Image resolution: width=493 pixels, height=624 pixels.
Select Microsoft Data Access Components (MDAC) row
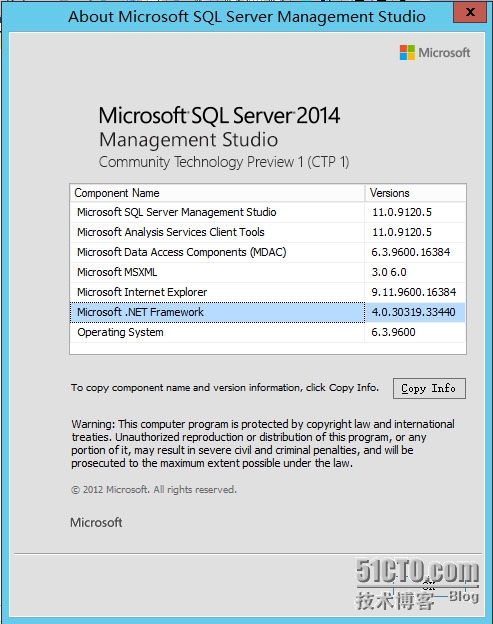[267, 252]
